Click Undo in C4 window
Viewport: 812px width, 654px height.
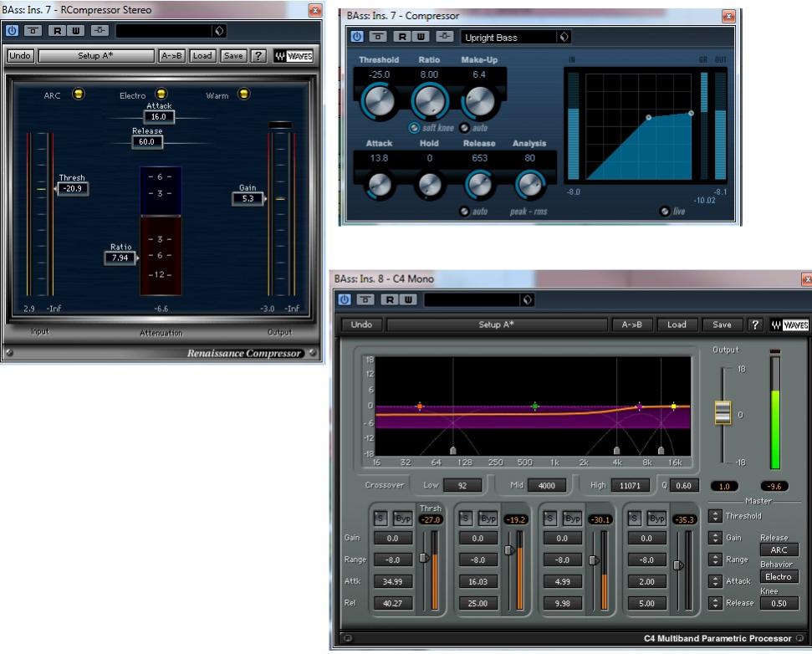(361, 324)
